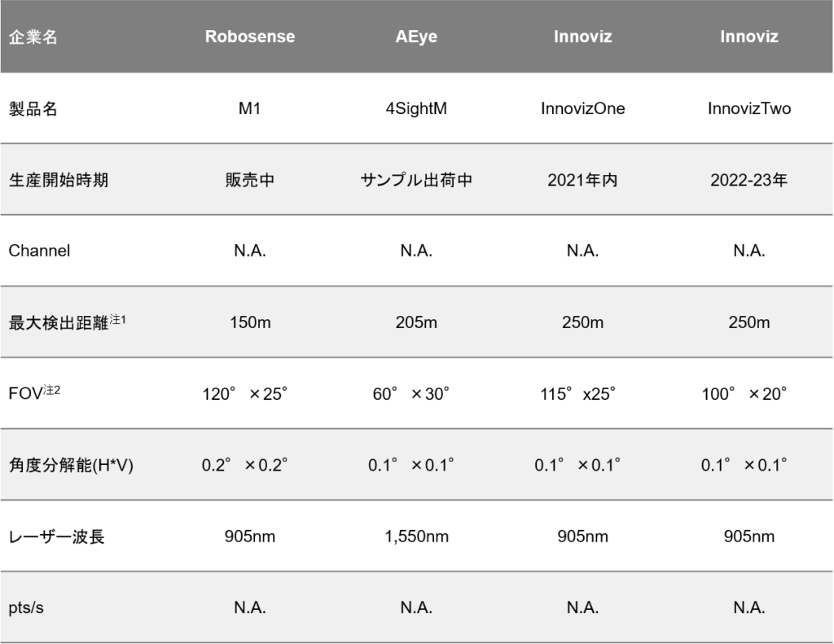Select the M1 product name cell
Image resolution: width=834 pixels, height=644 pixels.
point(249,108)
